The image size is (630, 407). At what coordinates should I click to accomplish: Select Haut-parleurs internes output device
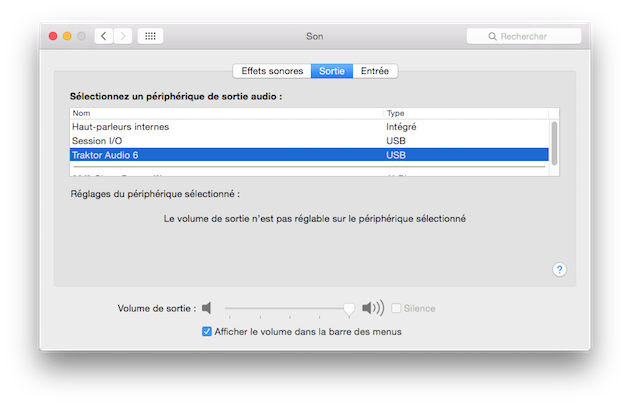[x=309, y=127]
